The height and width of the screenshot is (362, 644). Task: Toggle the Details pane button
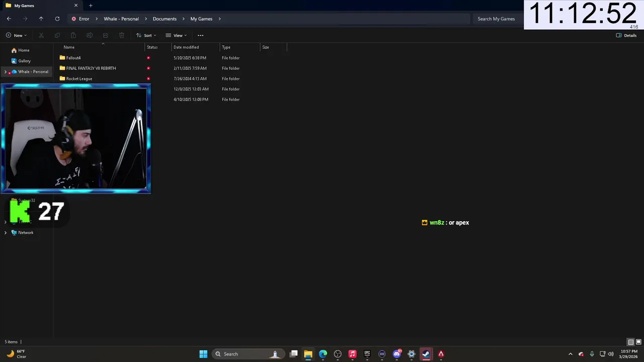coord(626,35)
